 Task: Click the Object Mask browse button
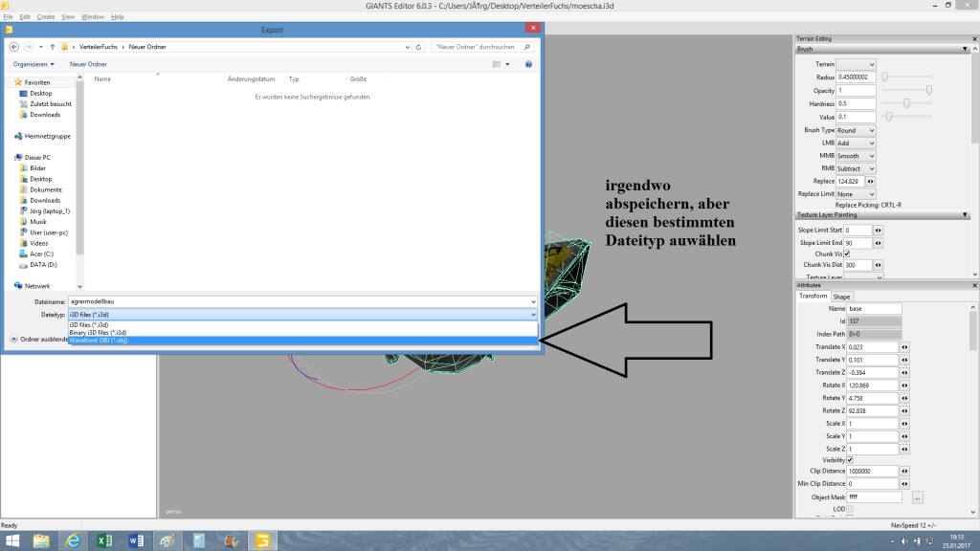pos(918,497)
